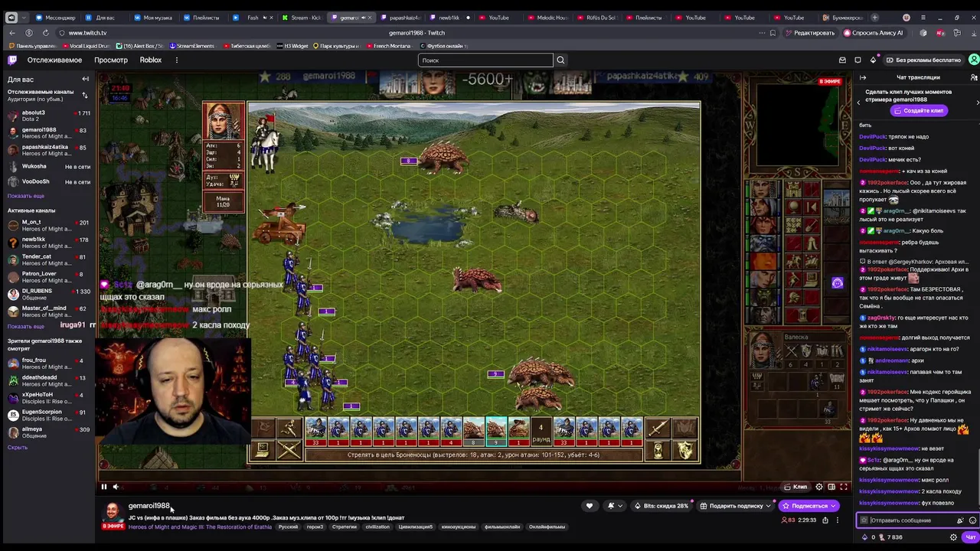Screen dimensions: 980x551
Task: Collapse the stream chat arrow icon
Action: tap(863, 77)
